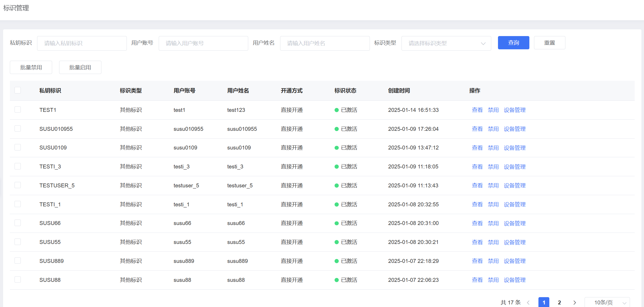The height and width of the screenshot is (307, 644).
Task: Click 禁用 for TEST1 row
Action: click(493, 110)
